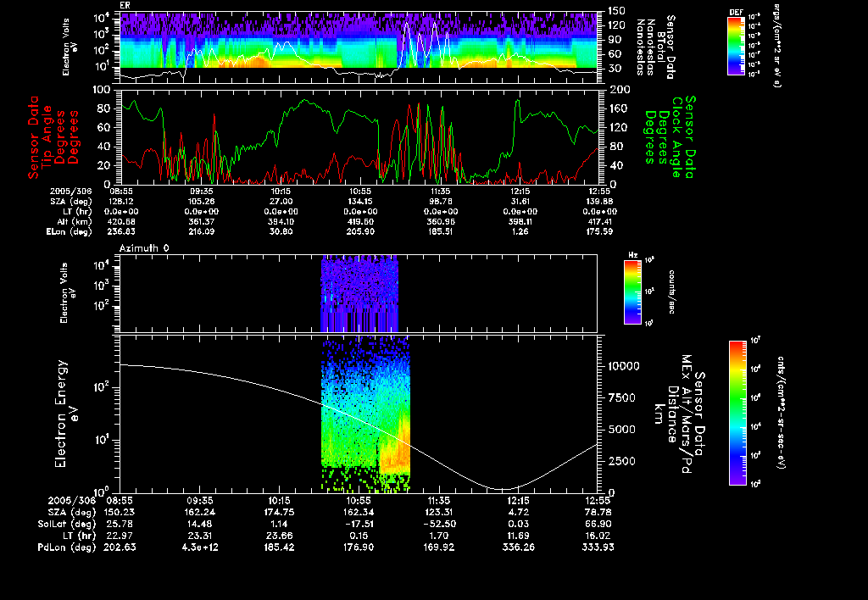
Task: Click the PdLon value 336.26
Action: (518, 547)
